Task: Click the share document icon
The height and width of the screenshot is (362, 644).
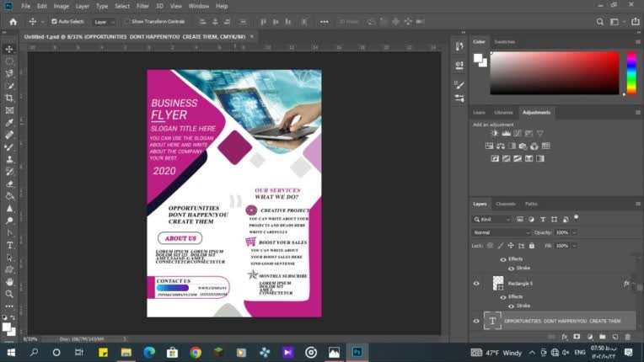Action: pyautogui.click(x=636, y=22)
